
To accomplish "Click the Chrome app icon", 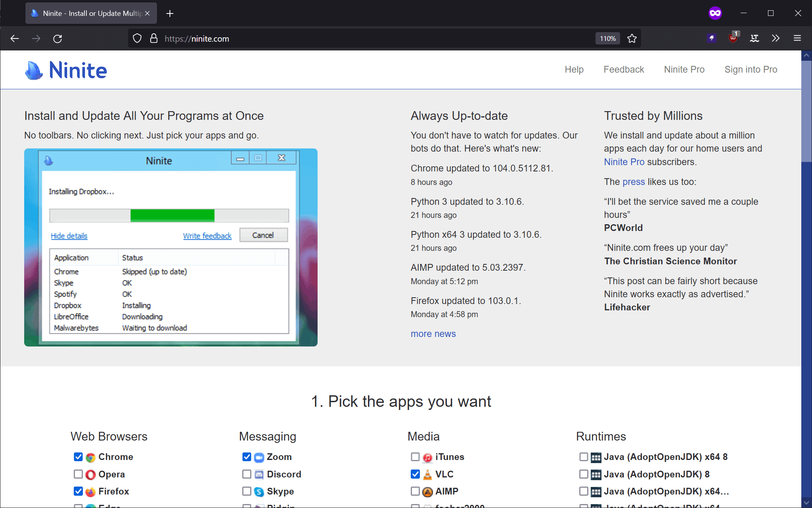I will 90,458.
